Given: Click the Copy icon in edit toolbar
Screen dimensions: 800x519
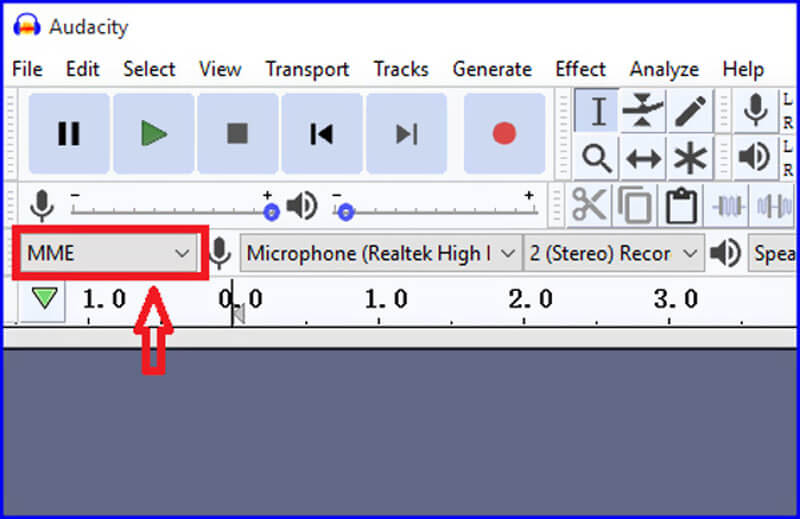Looking at the screenshot, I should 635,205.
